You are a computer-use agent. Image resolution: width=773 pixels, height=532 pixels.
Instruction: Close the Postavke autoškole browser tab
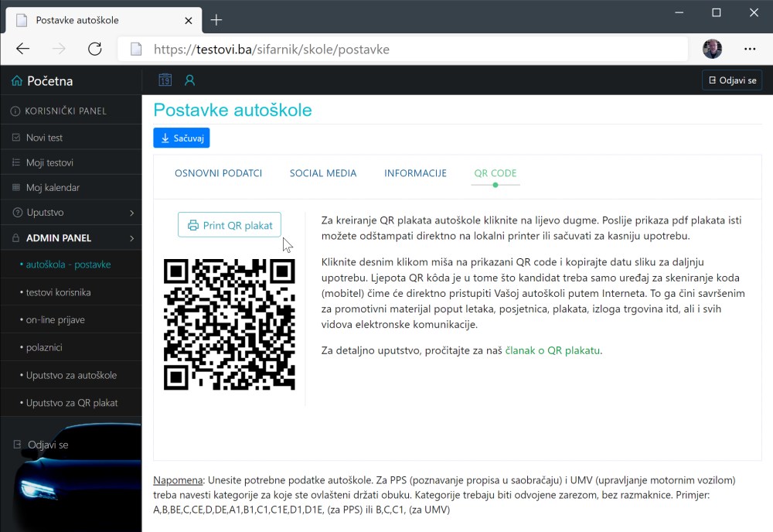tap(189, 21)
